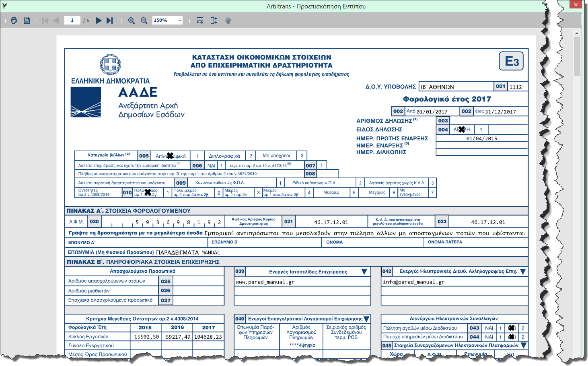Click the Hellenic Republic coat of arms emblem
588x366 pixels.
coord(111,64)
